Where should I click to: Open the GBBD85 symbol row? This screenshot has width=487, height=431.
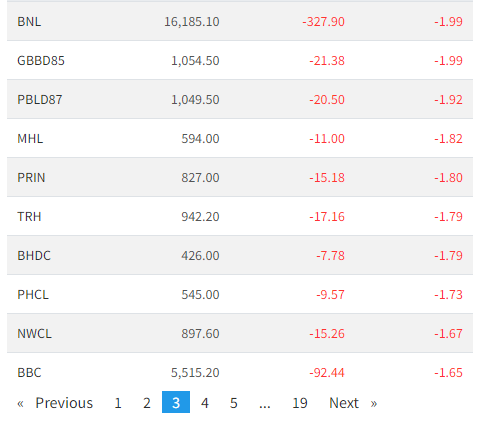click(x=41, y=61)
